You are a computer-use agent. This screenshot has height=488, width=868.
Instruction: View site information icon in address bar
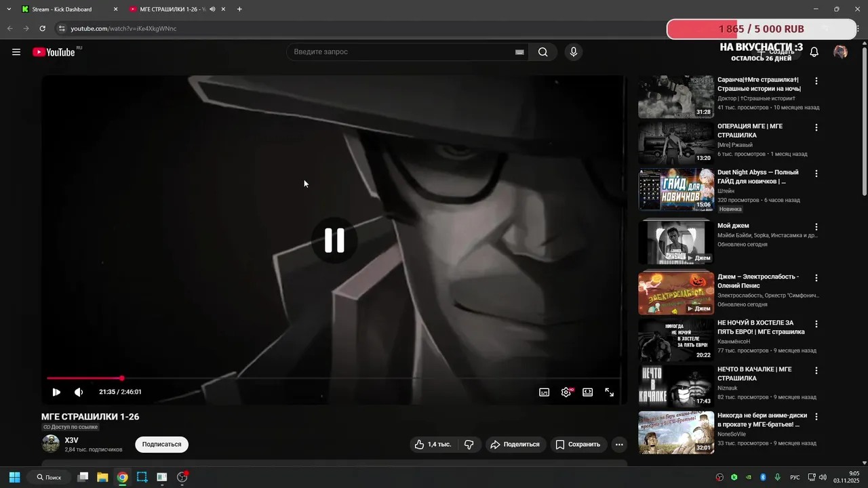(x=61, y=28)
